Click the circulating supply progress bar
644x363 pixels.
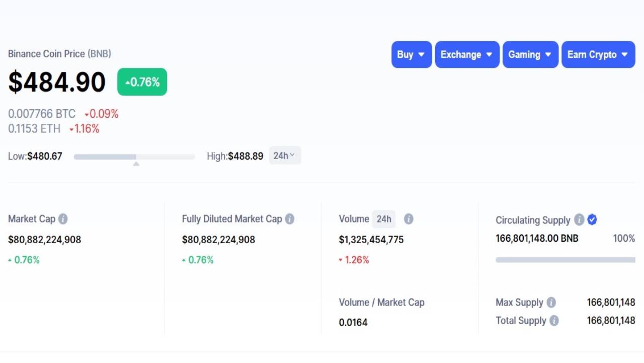click(566, 260)
